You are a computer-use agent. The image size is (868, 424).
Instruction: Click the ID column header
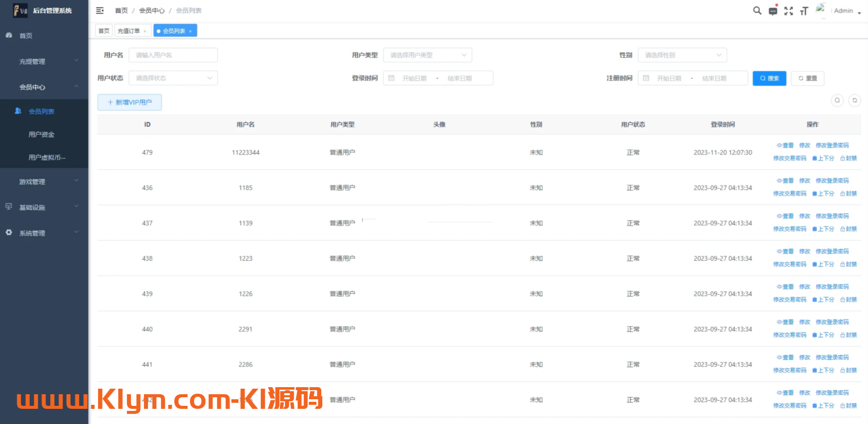(x=147, y=125)
